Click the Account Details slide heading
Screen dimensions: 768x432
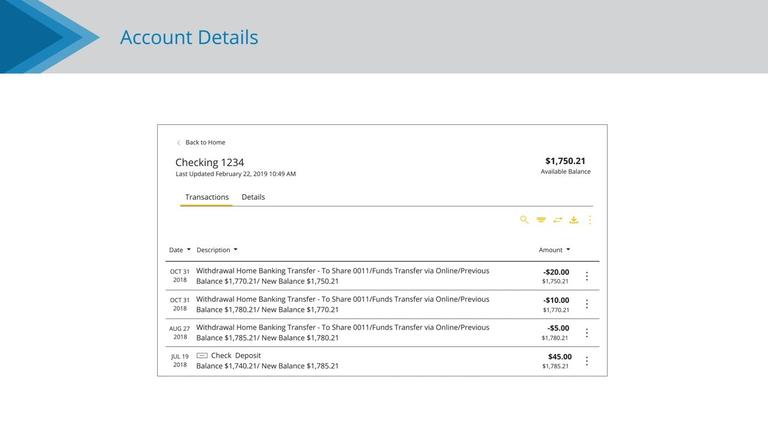189,37
